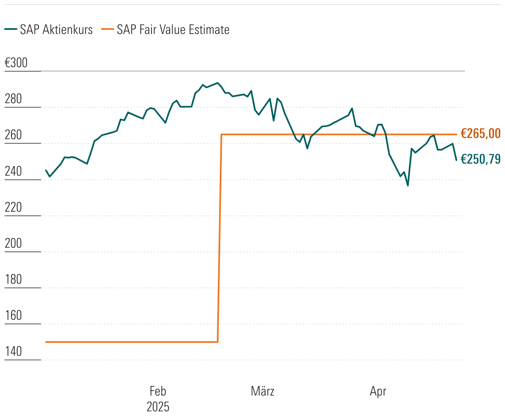Click the green line swatch beside SAP Aktienkurs
505x420 pixels.
[x=10, y=29]
